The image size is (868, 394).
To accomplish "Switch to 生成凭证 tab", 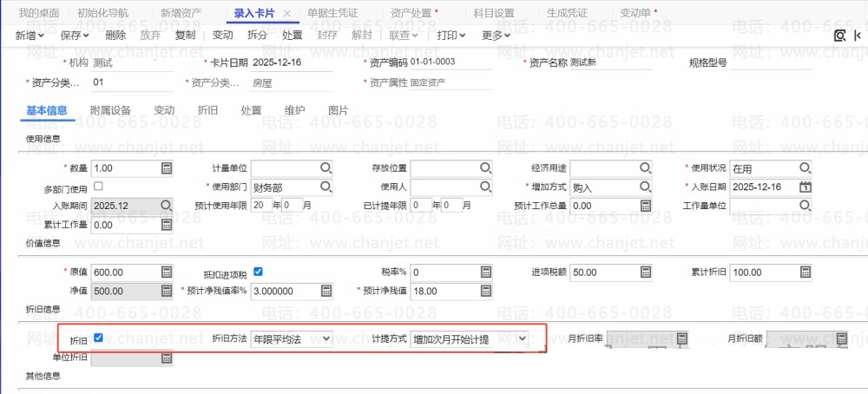I will click(568, 13).
